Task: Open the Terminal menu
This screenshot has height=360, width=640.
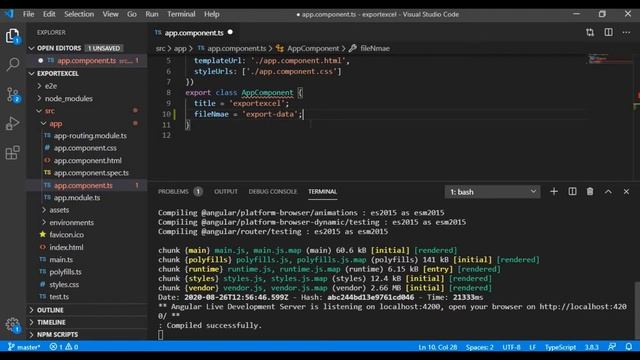Action: 181,14
